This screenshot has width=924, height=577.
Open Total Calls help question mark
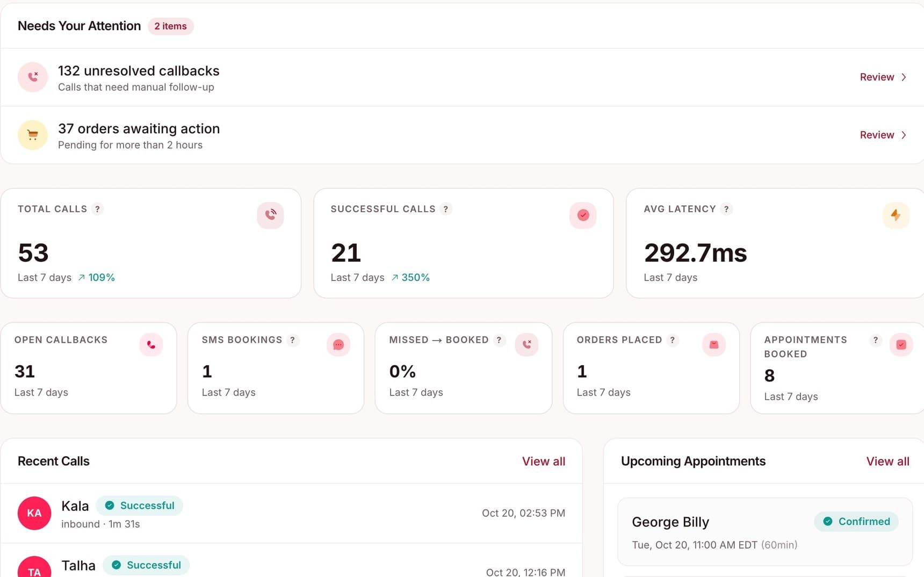97,209
